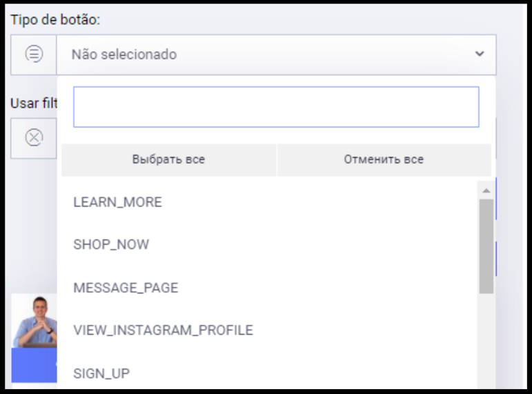Click the blue block under the photo
532x394 pixels.
(x=35, y=365)
